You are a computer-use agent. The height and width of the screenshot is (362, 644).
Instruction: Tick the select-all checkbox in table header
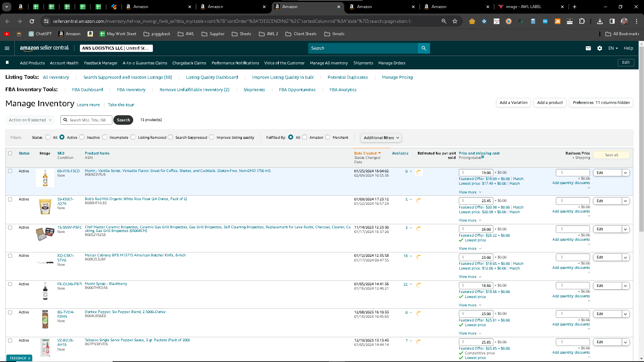click(x=10, y=154)
